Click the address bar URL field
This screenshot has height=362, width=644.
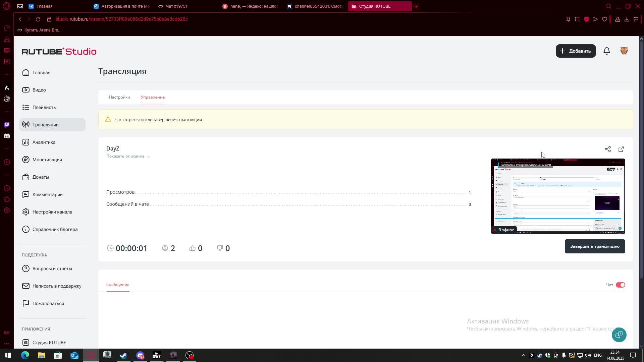pos(121,19)
